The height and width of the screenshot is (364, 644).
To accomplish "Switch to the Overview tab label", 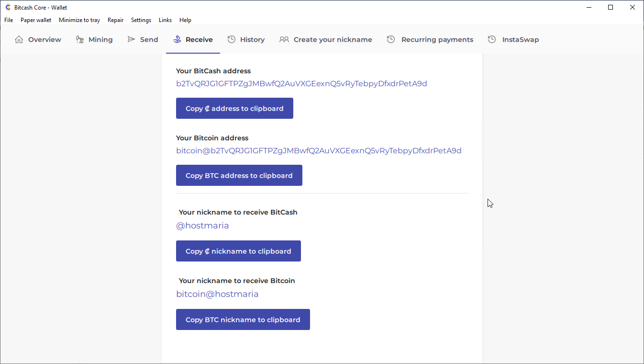I will tap(44, 40).
